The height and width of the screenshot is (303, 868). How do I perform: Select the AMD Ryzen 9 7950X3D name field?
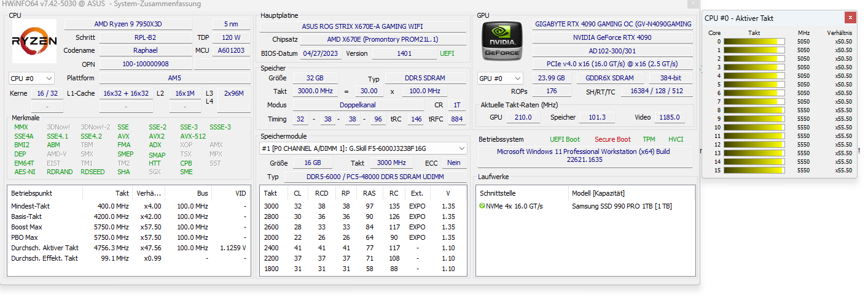coord(136,24)
